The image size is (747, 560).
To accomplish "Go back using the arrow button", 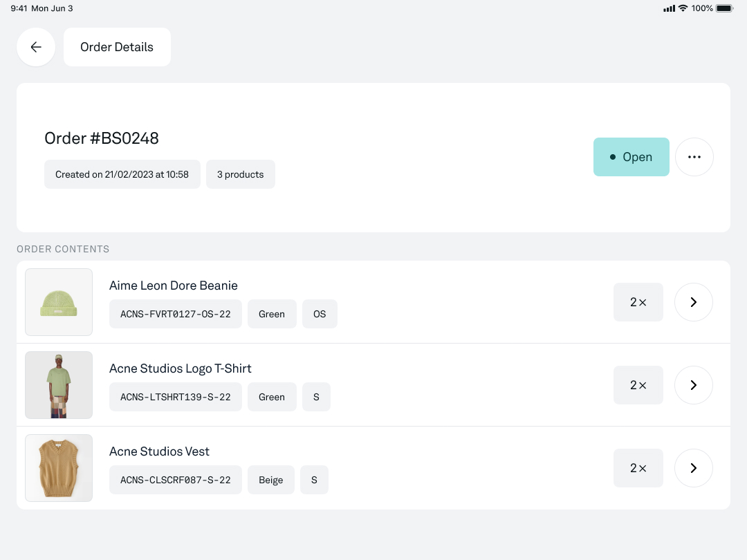I will click(x=36, y=47).
